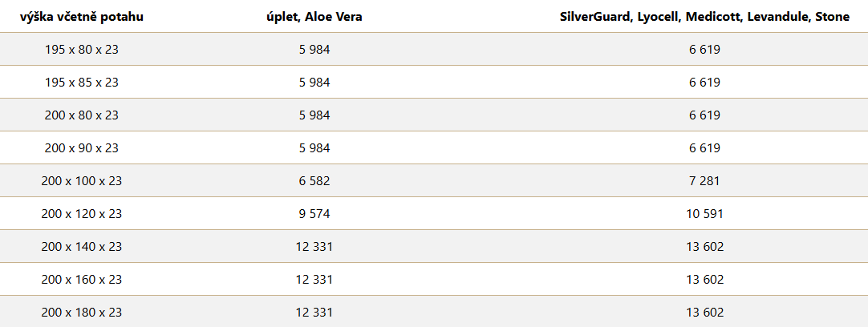The width and height of the screenshot is (868, 327).
Task: Click SilverGuard price for 200 x 180 x 23
Action: point(704,313)
